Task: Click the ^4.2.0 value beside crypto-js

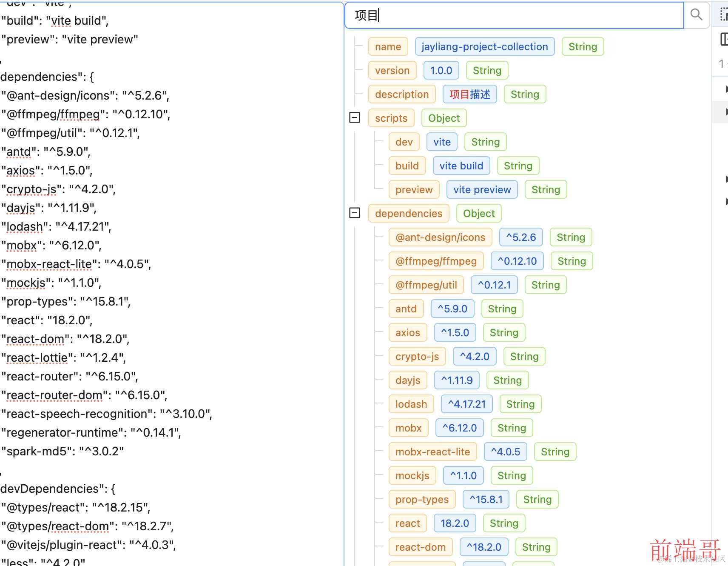Action: pyautogui.click(x=475, y=356)
